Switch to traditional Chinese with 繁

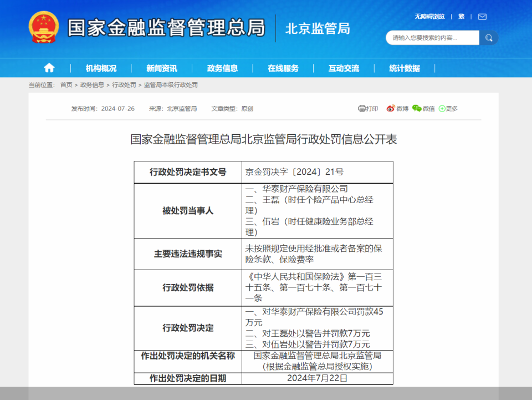[461, 17]
